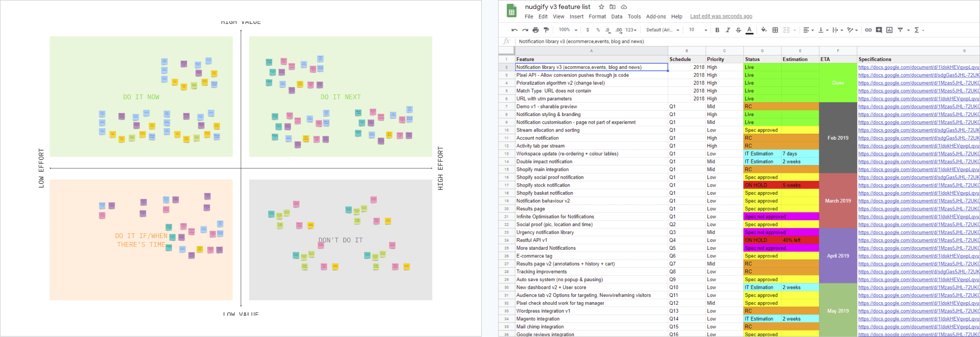The width and height of the screenshot is (980, 337).
Task: Open the 123 number formats dropdown
Action: [631, 30]
